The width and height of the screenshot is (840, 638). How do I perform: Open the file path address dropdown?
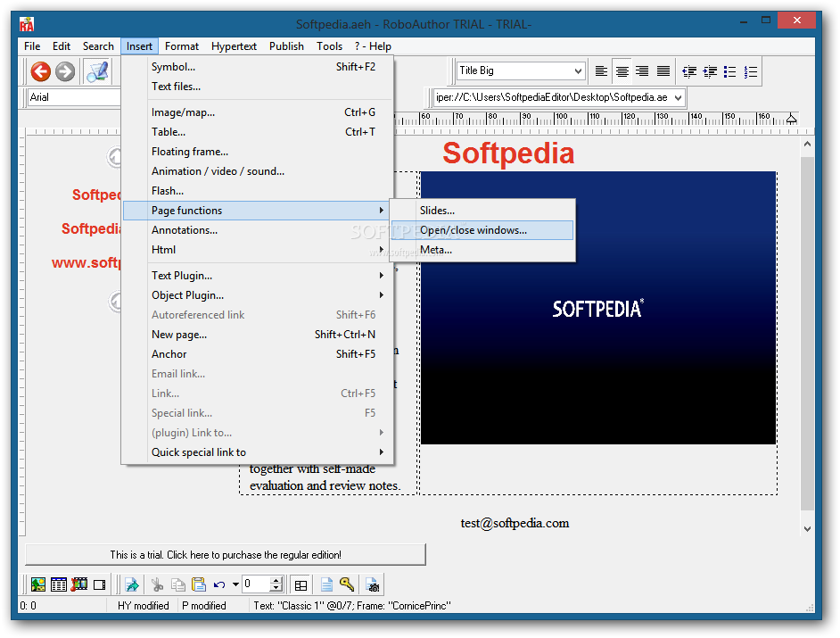point(678,97)
